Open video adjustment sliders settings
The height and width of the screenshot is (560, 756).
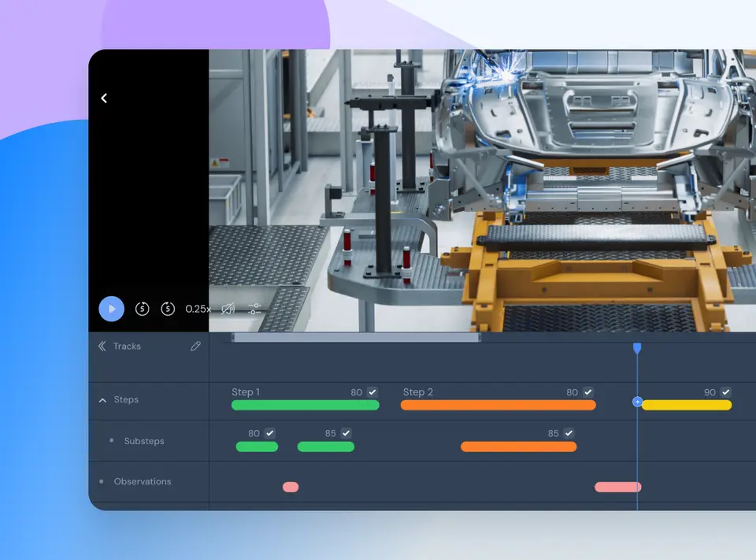tap(254, 309)
